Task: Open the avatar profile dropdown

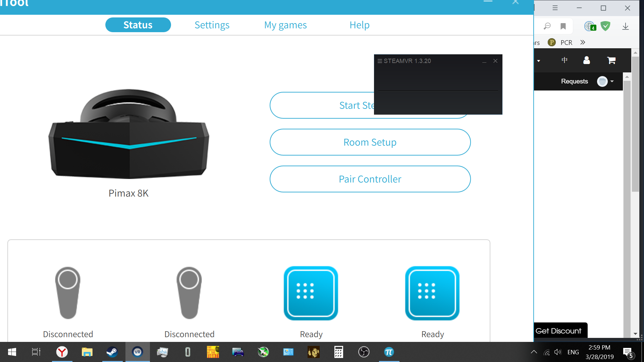Action: [605, 81]
